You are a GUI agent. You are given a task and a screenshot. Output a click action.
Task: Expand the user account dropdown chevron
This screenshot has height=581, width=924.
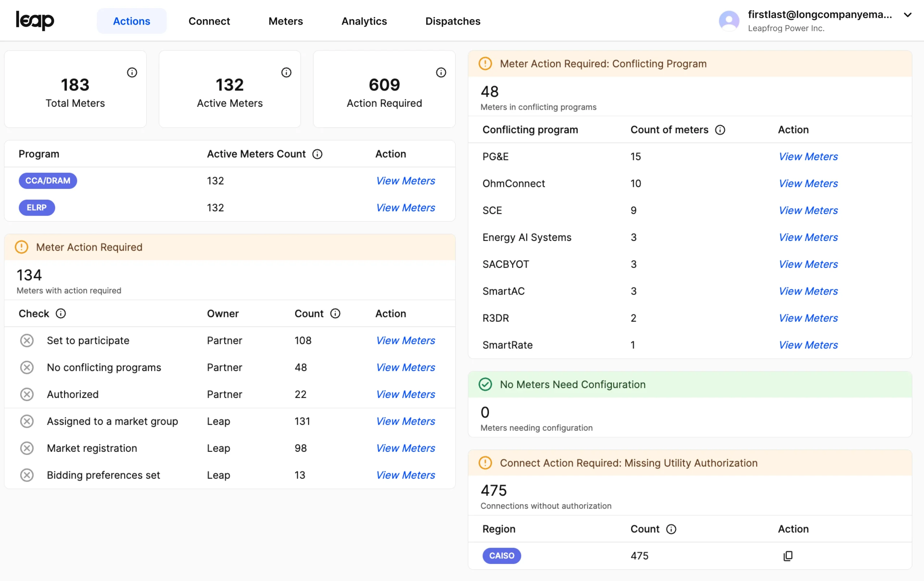pos(907,15)
